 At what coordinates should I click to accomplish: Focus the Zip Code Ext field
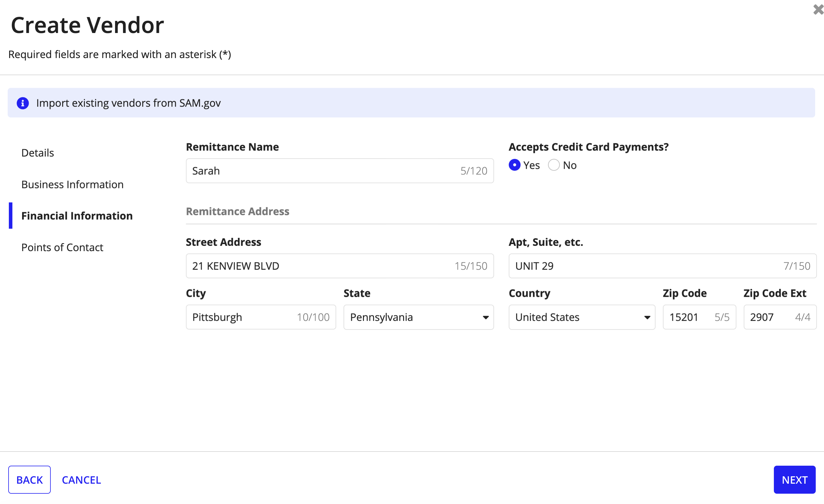(x=780, y=317)
